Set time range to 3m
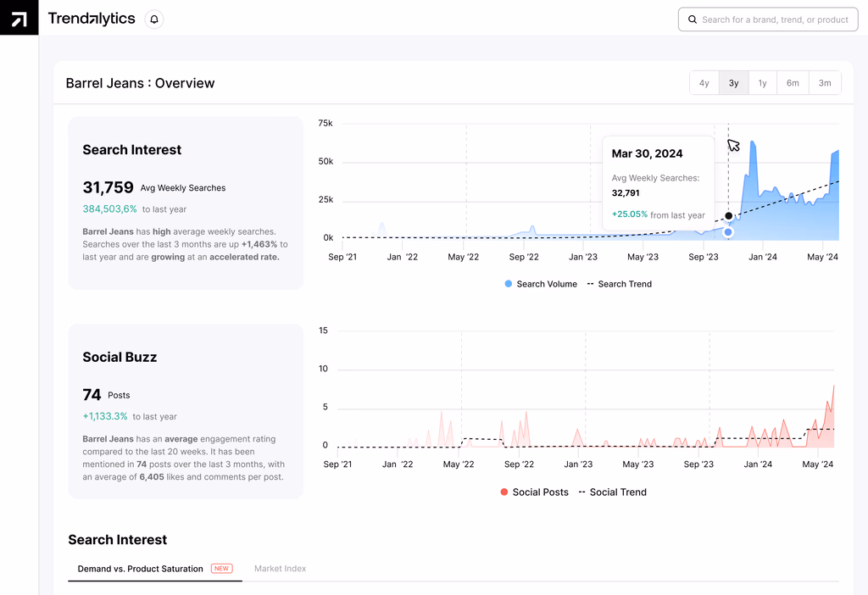The image size is (868, 595). 825,83
